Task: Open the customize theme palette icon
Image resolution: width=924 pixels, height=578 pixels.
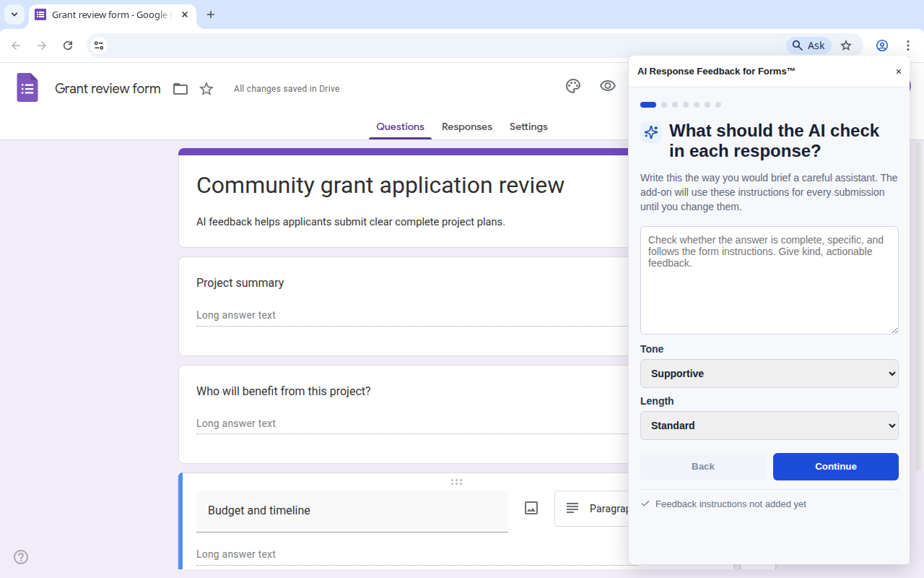Action: tap(573, 86)
